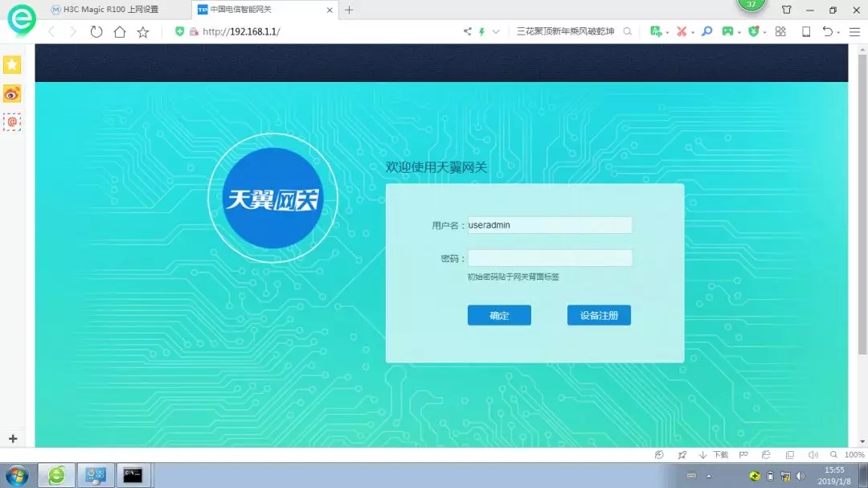Bookmark this page with the star icon
868x488 pixels.
click(143, 32)
